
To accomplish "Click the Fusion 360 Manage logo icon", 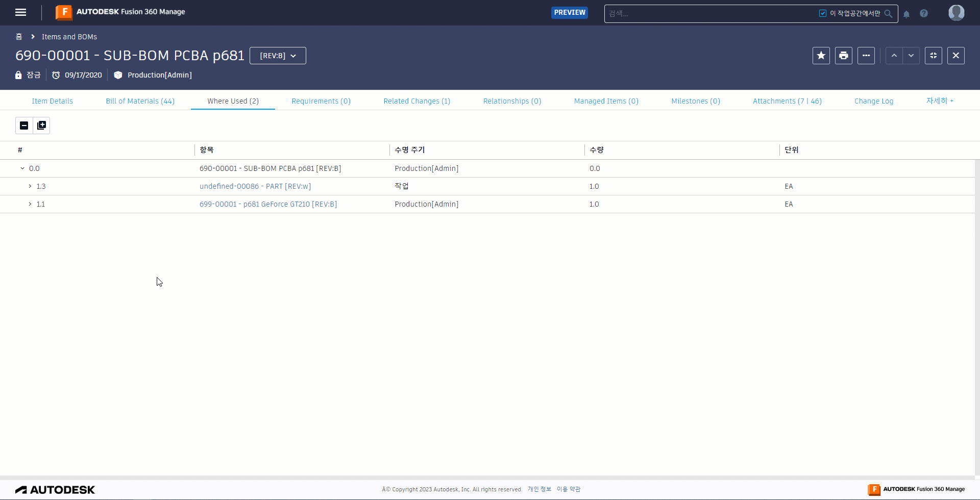I will pyautogui.click(x=64, y=12).
